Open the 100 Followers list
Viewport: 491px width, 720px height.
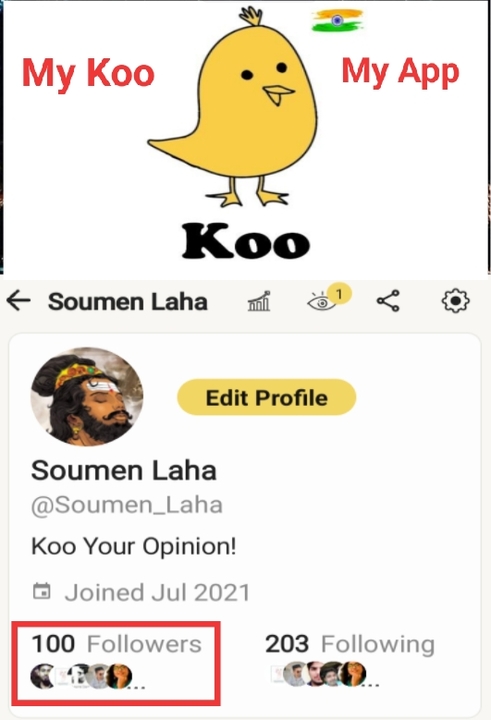pyautogui.click(x=116, y=644)
